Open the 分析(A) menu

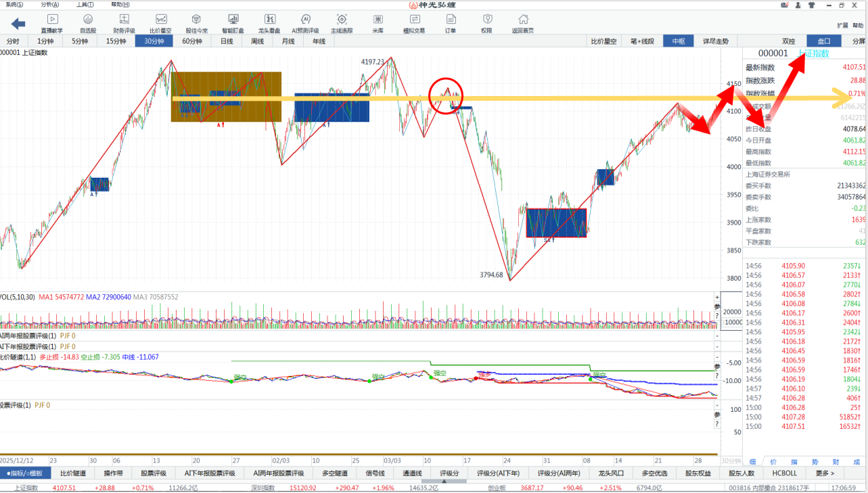click(49, 5)
